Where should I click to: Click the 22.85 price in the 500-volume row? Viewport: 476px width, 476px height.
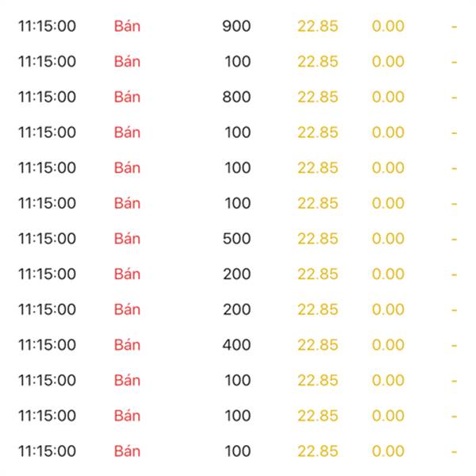click(317, 239)
